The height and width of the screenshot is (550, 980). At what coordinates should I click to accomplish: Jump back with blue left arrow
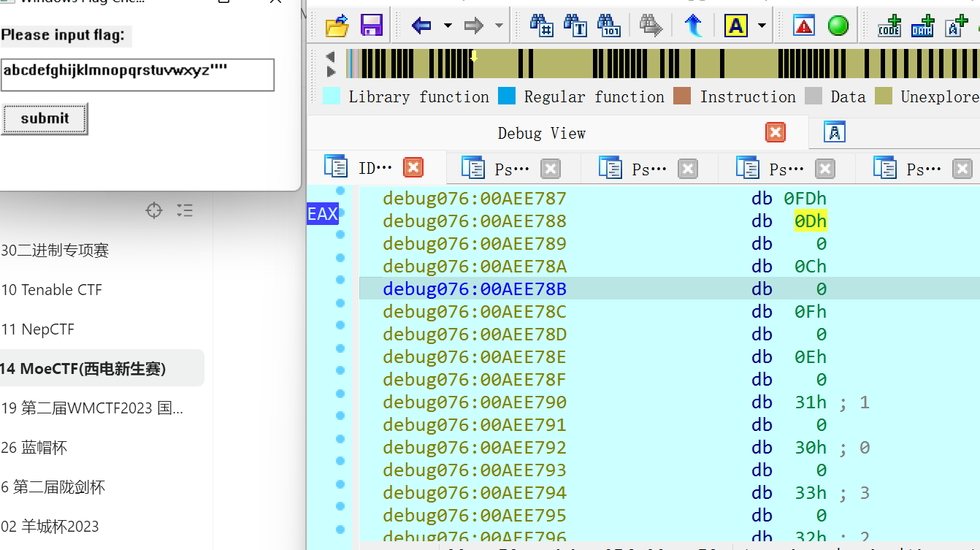click(x=421, y=26)
